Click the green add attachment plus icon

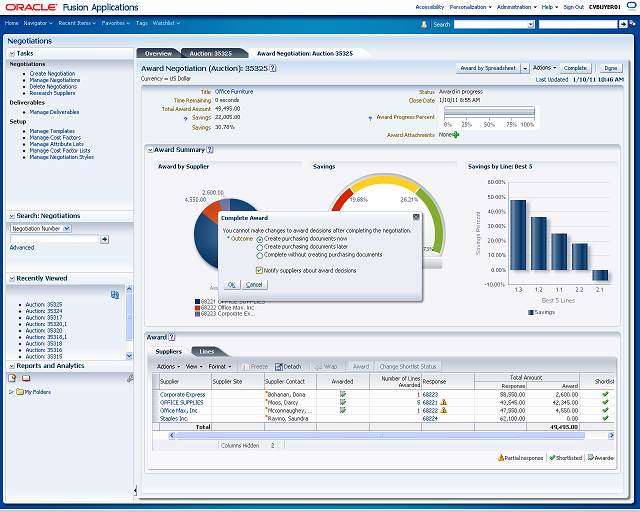pos(456,134)
